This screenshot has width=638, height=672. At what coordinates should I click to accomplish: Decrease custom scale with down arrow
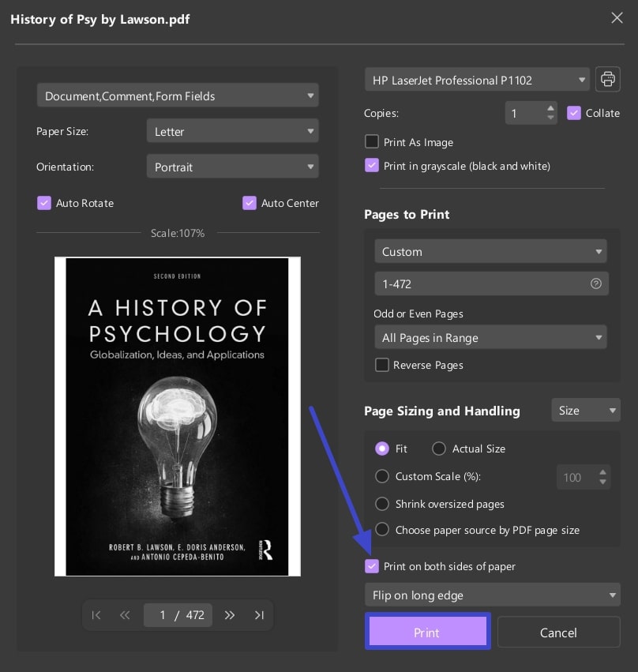(602, 482)
